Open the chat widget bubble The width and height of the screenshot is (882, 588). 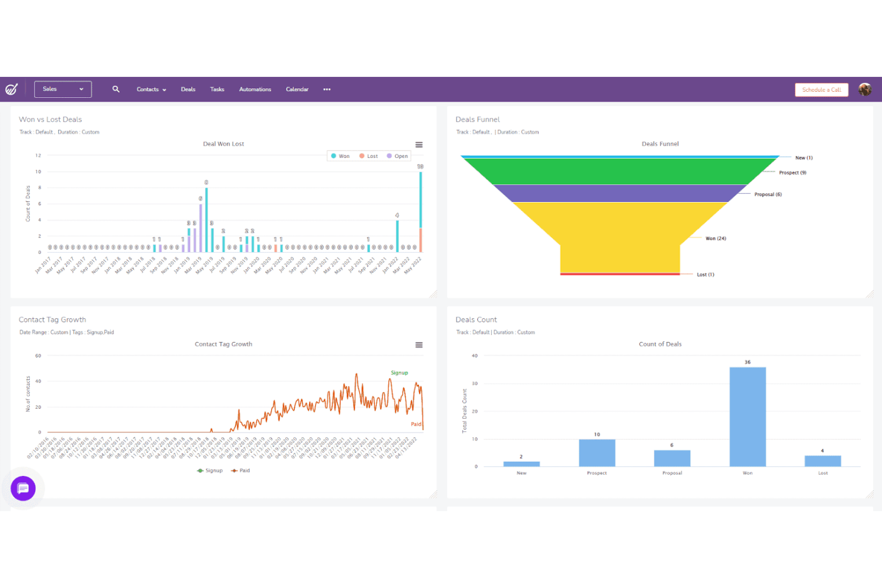pos(23,489)
